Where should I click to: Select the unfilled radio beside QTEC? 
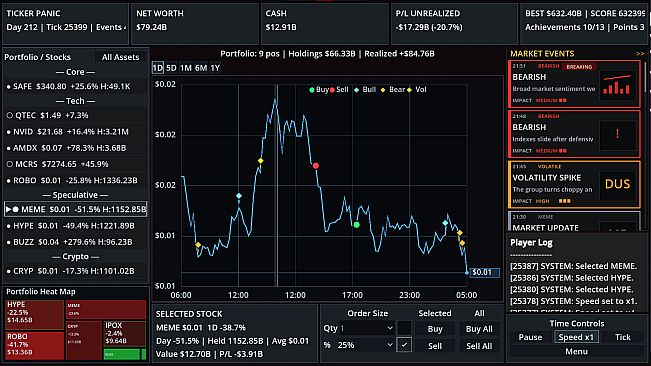pyautogui.click(x=10, y=115)
